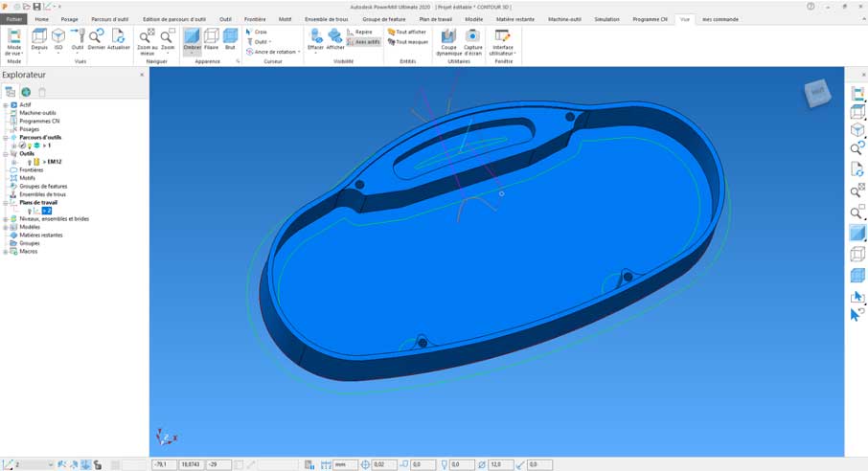The width and height of the screenshot is (868, 471).
Task: Click the tolerance field showing 0,02
Action: 383,464
